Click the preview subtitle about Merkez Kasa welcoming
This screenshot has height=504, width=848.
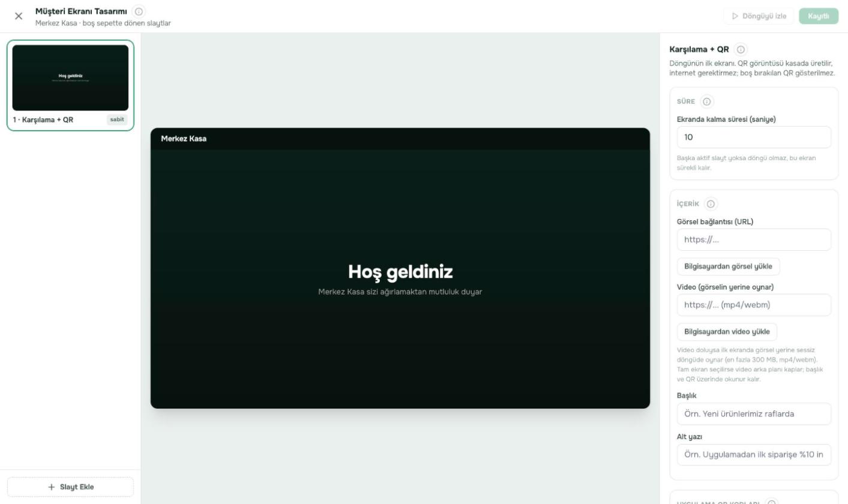(x=400, y=292)
